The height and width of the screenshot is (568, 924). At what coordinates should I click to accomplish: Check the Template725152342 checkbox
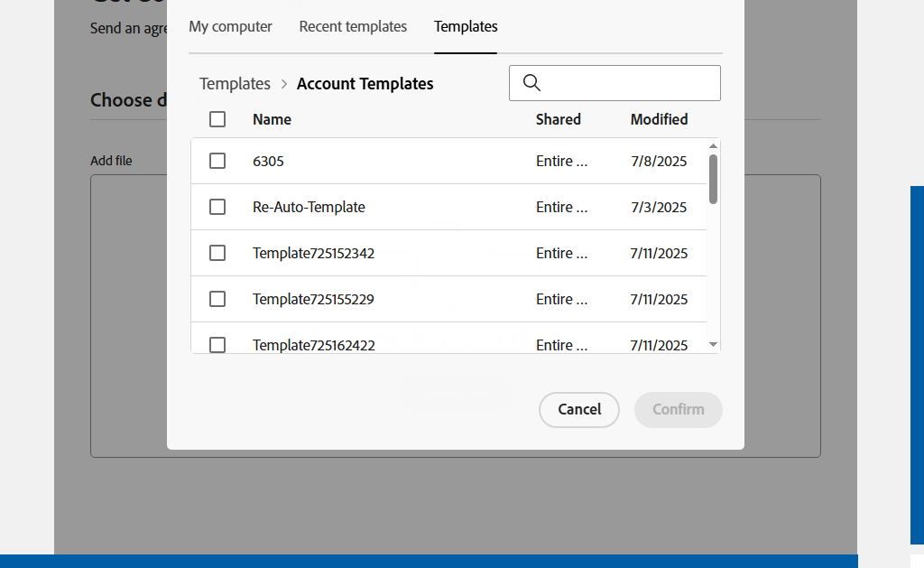pos(217,253)
